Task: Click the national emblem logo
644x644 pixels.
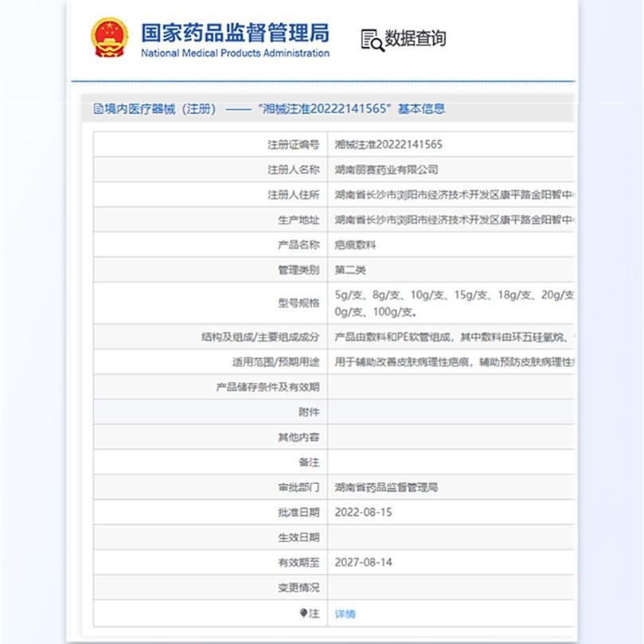Action: pos(109,37)
